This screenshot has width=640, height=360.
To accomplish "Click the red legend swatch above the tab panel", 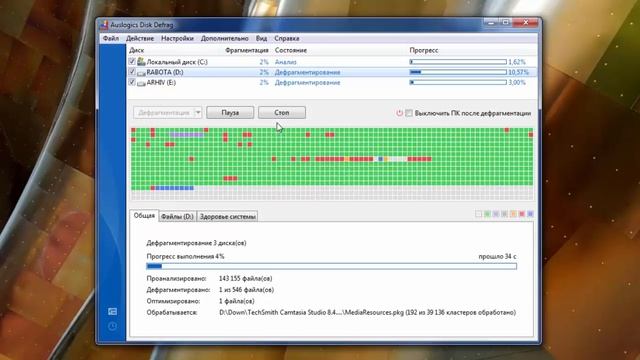I will 522,214.
